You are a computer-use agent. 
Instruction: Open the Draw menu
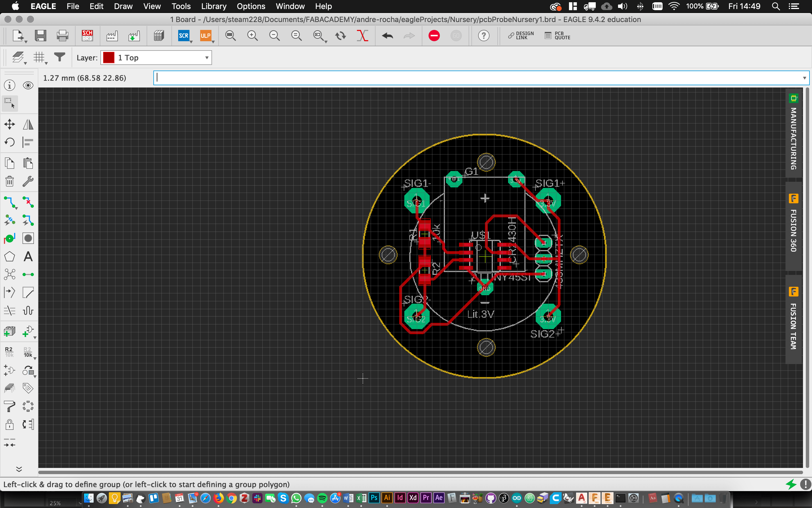click(x=123, y=6)
